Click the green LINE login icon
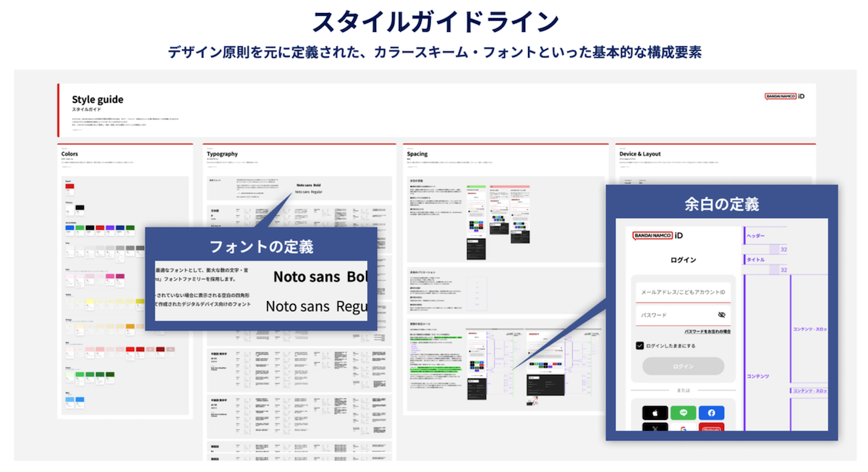The height and width of the screenshot is (472, 868). [683, 413]
